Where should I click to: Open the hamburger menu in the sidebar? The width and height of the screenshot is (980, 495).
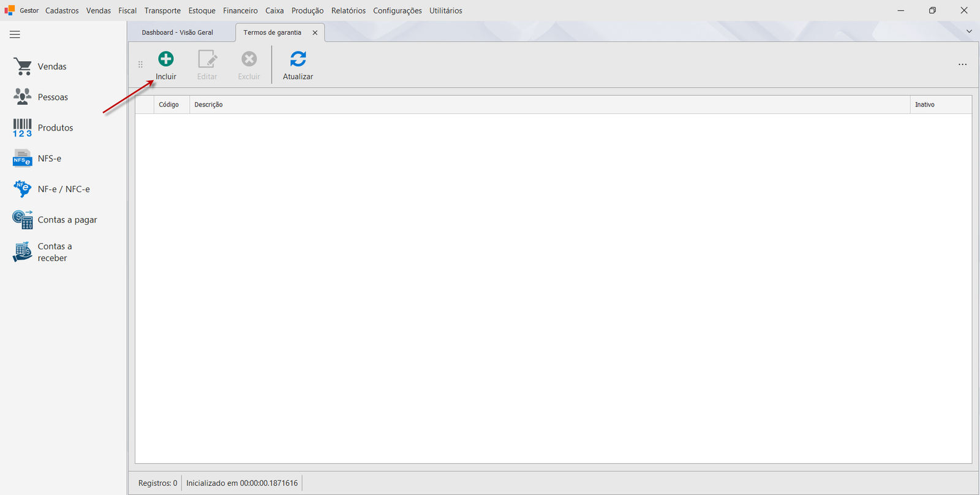click(x=15, y=35)
